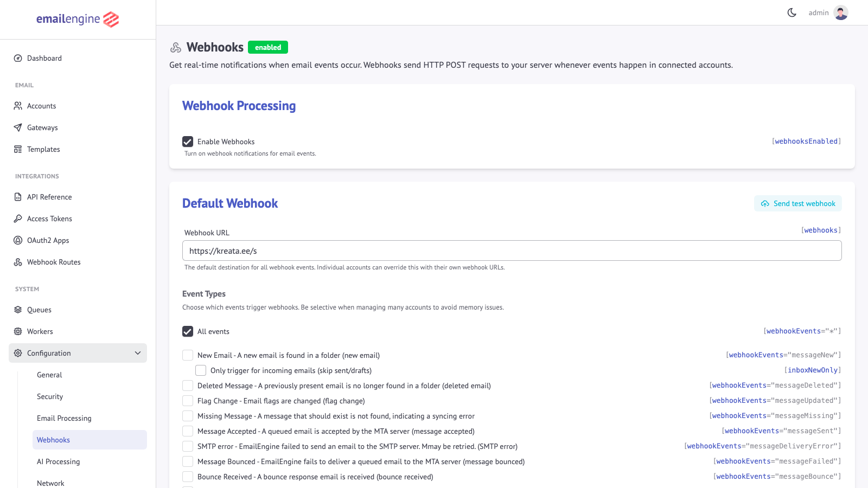Screen dimensions: 868x488
Task: Click the Queues stack icon
Action: click(x=18, y=310)
